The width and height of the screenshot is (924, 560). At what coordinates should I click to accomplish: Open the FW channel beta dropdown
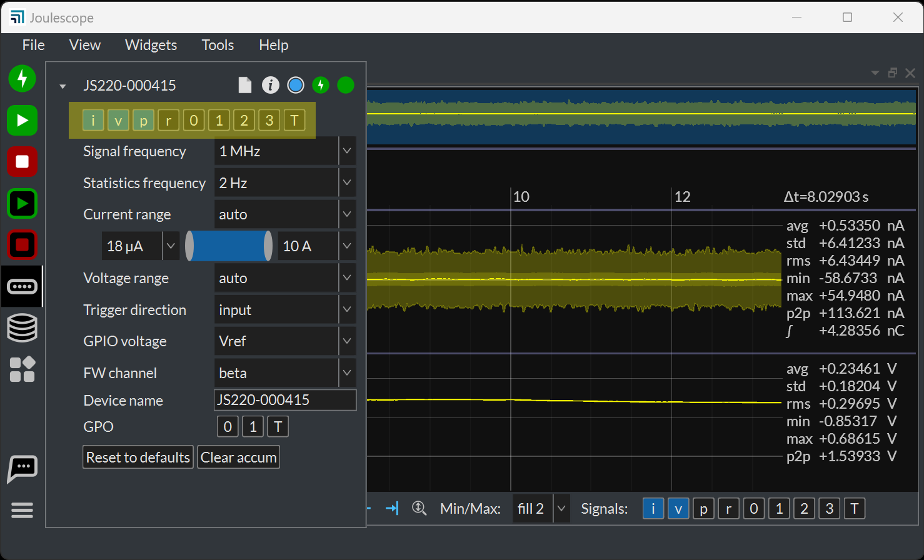point(285,373)
